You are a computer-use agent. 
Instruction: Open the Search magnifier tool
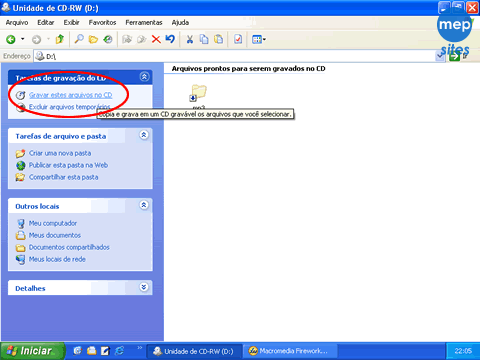coord(79,39)
